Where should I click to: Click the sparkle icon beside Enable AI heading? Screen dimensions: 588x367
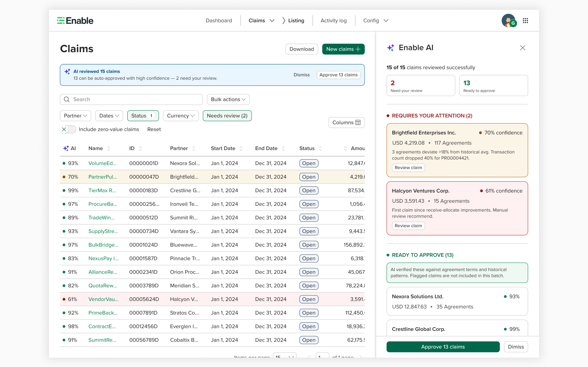click(x=391, y=48)
